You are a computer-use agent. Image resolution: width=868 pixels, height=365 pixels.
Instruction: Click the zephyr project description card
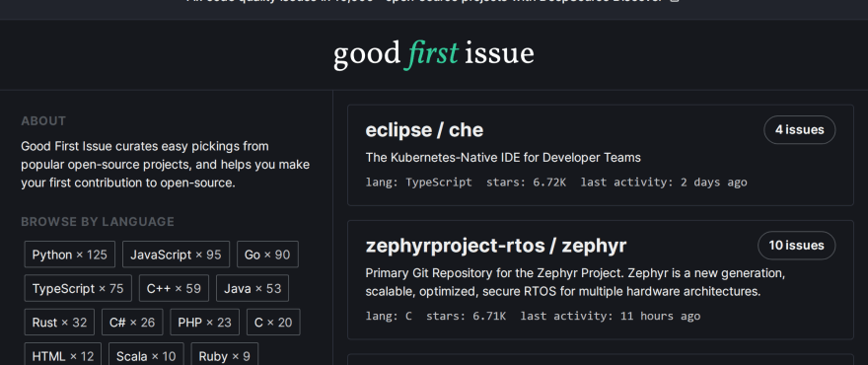point(601,280)
